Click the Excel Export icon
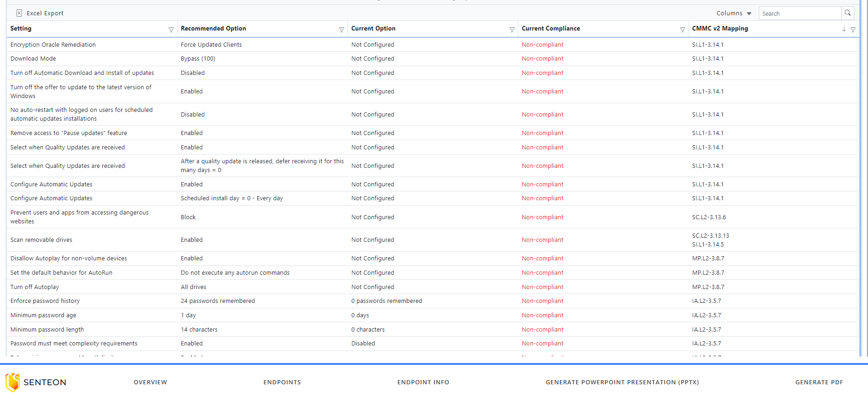This screenshot has height=394, width=868. pos(19,13)
